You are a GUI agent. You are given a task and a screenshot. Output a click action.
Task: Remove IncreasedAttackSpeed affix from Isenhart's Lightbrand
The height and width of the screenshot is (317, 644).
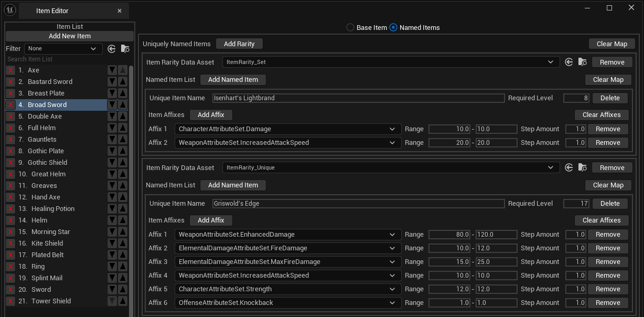click(608, 143)
